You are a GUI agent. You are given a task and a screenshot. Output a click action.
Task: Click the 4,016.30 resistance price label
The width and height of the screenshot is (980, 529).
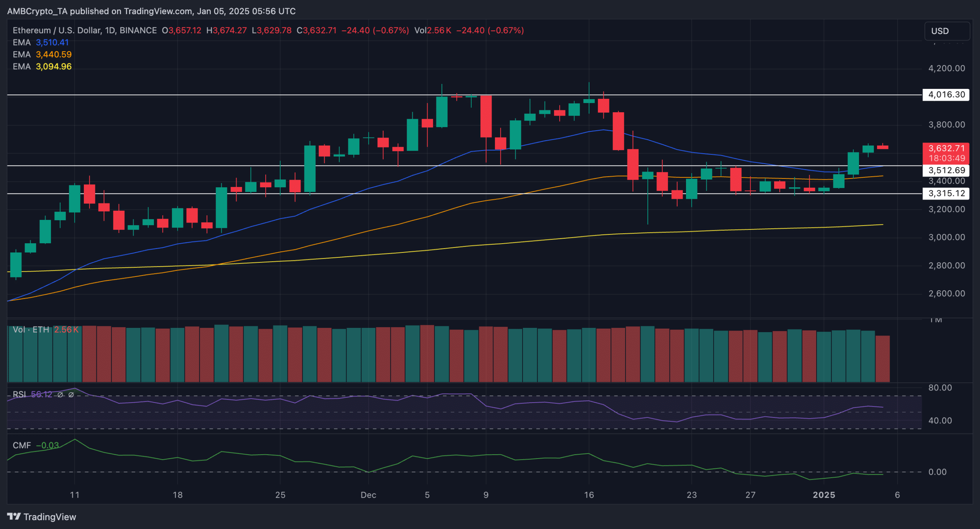946,95
